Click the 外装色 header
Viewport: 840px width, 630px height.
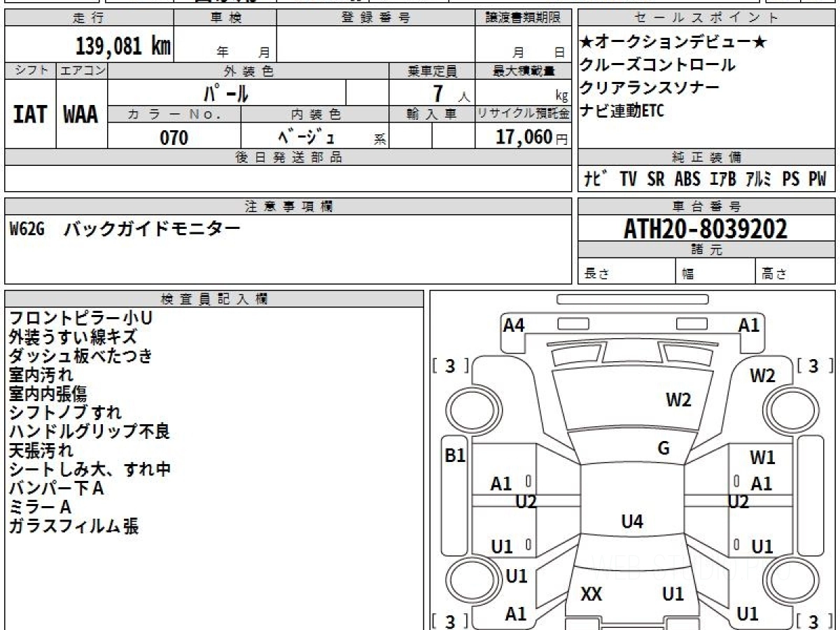coord(248,71)
